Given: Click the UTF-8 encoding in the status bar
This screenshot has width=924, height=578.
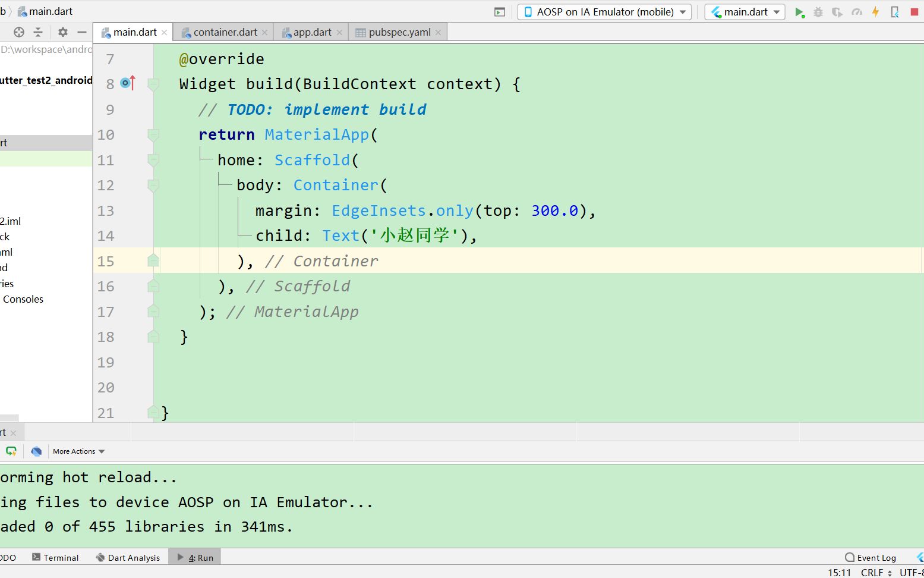Looking at the screenshot, I should coord(912,573).
